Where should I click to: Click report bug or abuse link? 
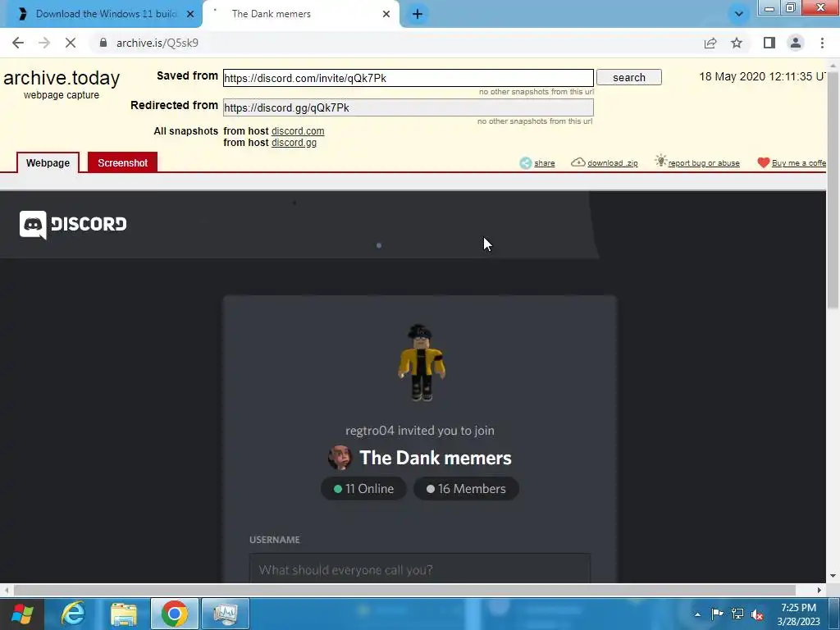(x=697, y=162)
